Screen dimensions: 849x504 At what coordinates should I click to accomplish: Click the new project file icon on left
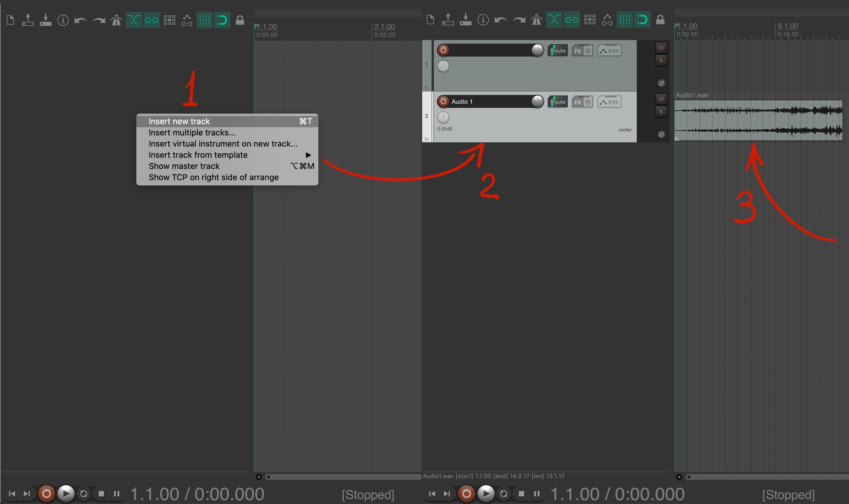pyautogui.click(x=10, y=20)
